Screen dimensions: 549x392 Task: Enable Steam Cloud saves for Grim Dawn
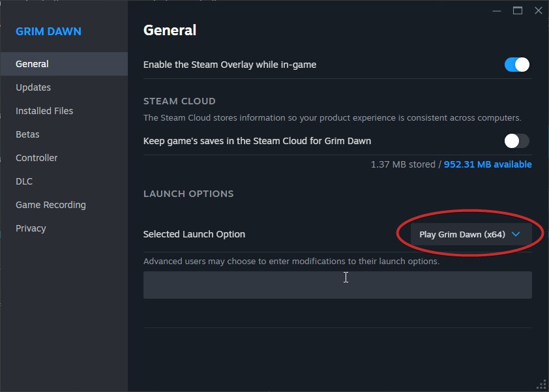[x=517, y=141]
